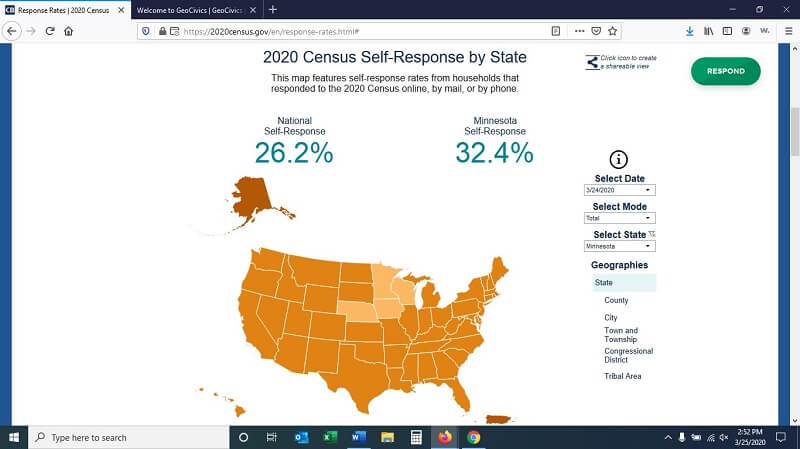Open Calculator from the taskbar

416,437
